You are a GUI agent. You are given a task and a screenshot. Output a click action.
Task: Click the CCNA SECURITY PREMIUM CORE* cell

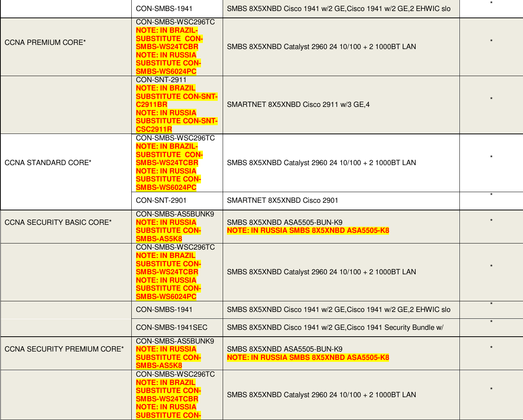click(x=64, y=348)
